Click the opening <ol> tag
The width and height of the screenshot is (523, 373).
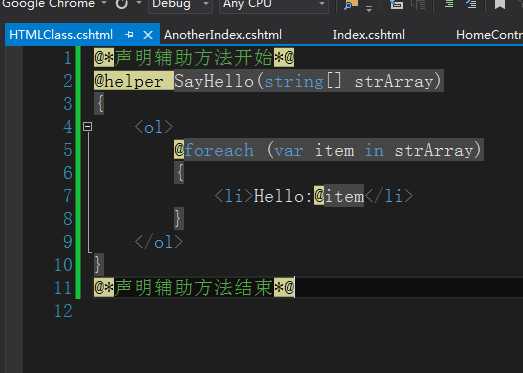click(154, 127)
